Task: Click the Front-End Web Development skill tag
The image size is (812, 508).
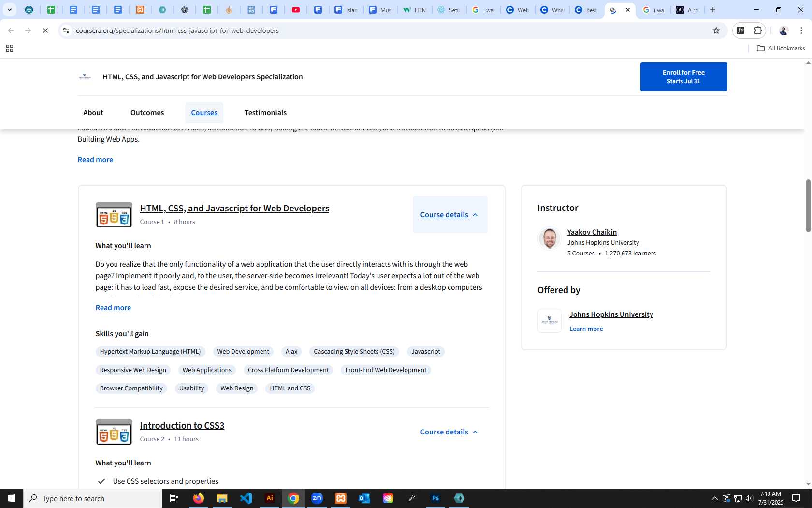Action: [386, 370]
